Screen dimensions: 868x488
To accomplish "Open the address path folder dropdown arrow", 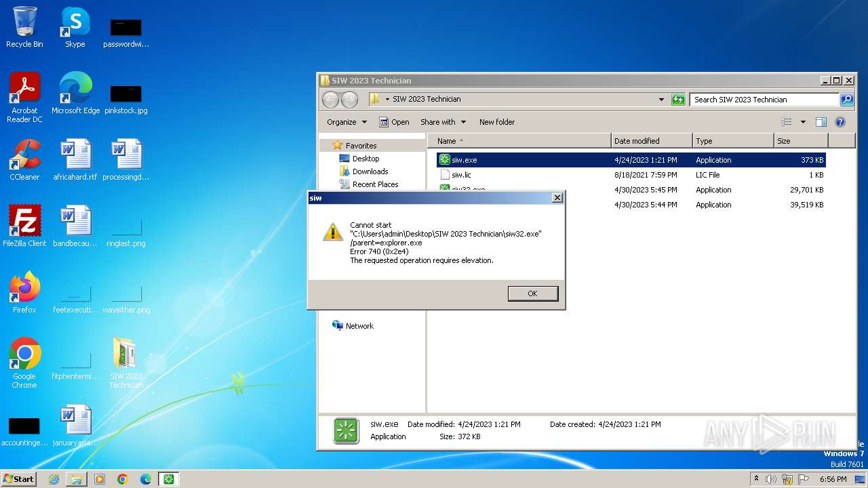I will pyautogui.click(x=387, y=100).
